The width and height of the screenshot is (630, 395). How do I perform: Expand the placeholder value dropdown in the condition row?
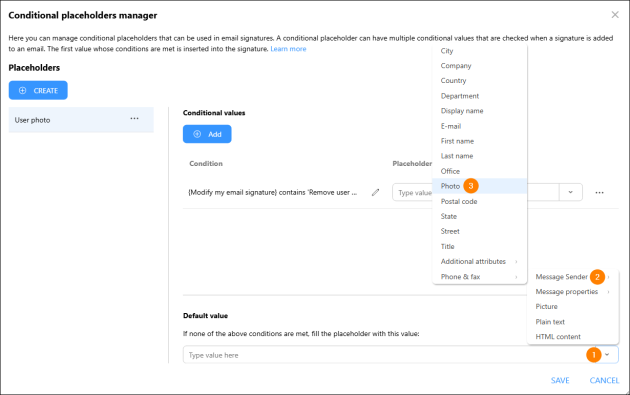(571, 192)
